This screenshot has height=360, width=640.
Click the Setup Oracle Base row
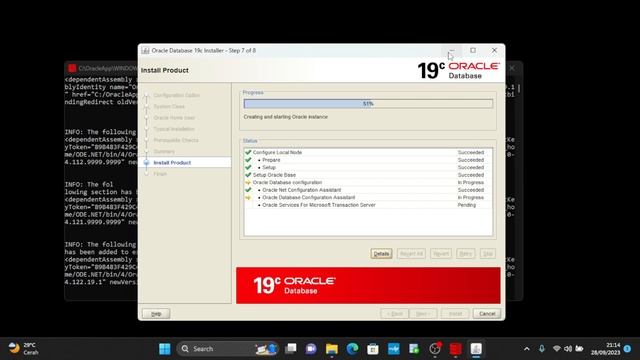pyautogui.click(x=368, y=175)
